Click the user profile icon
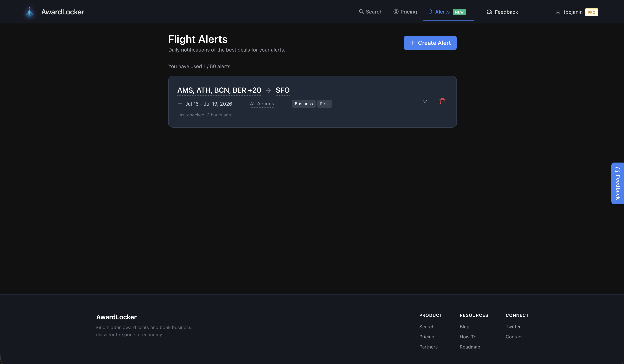 coord(558,12)
